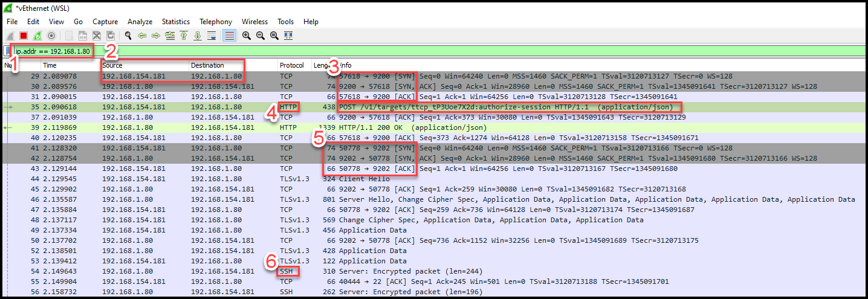868x299 pixels.
Task: Click the Start capturing packets shark fin icon
Action: coord(10,36)
